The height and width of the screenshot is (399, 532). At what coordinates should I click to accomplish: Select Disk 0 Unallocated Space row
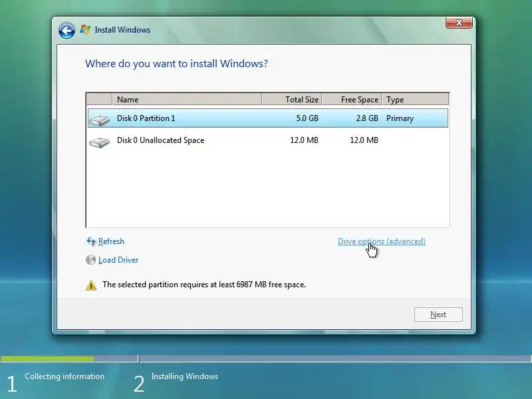tap(268, 140)
